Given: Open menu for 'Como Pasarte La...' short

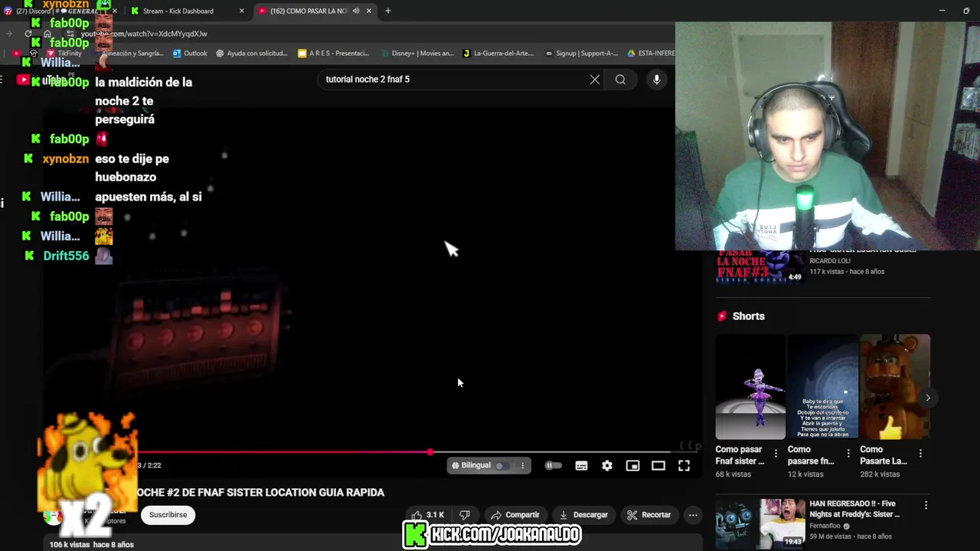Looking at the screenshot, I should coord(920,454).
